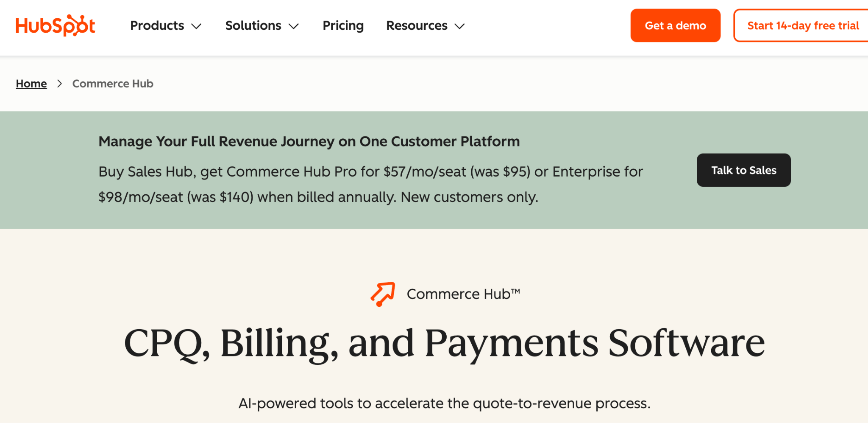Click the AI-powered tools tagline text
Image resolution: width=868 pixels, height=423 pixels.
(x=444, y=403)
